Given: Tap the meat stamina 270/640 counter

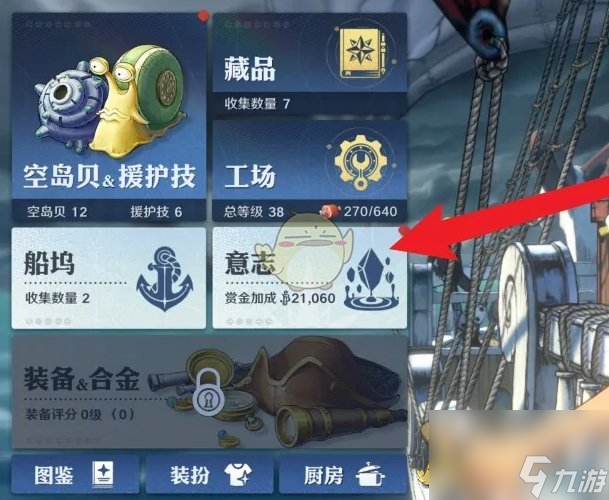Looking at the screenshot, I should [358, 211].
